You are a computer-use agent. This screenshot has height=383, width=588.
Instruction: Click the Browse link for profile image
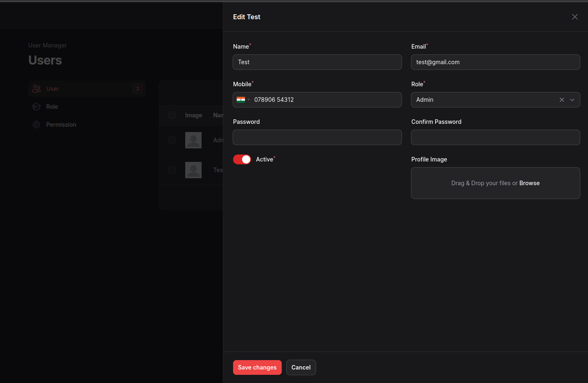pyautogui.click(x=530, y=183)
